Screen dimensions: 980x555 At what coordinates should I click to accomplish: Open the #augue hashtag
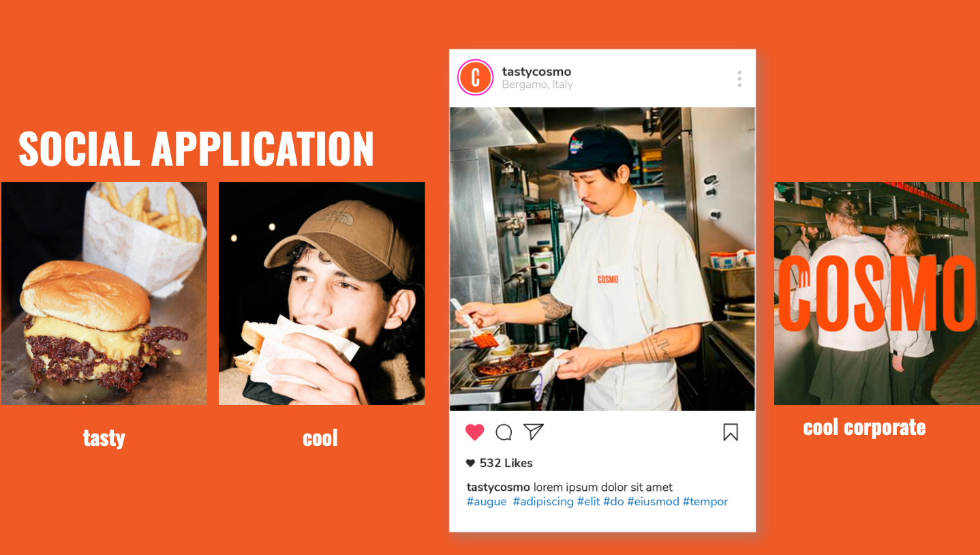(x=487, y=502)
